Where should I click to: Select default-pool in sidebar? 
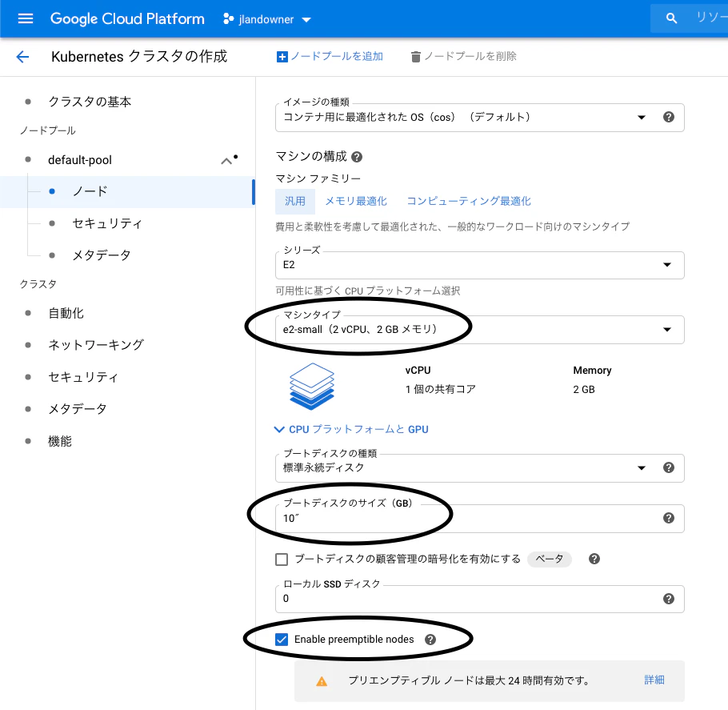[80, 160]
